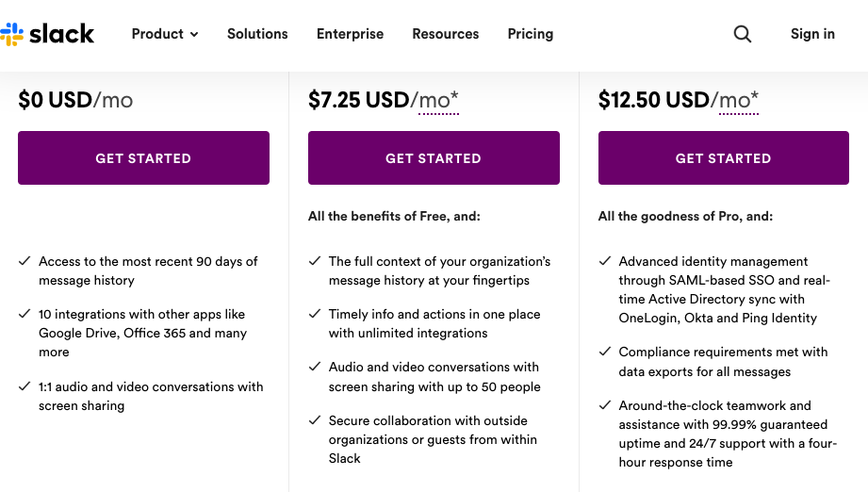The image size is (868, 492).
Task: Navigate to the Pricing page link
Action: click(x=531, y=34)
